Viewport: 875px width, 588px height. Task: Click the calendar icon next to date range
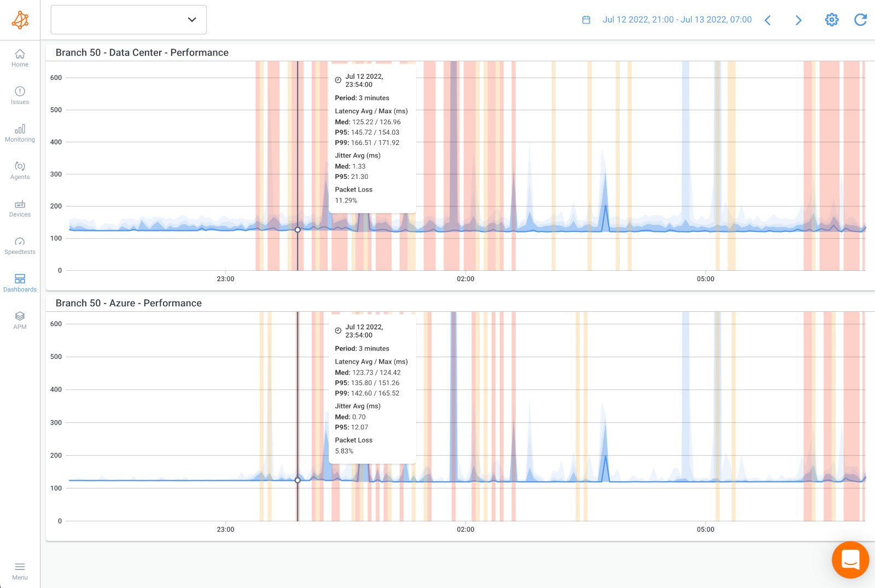click(x=586, y=19)
